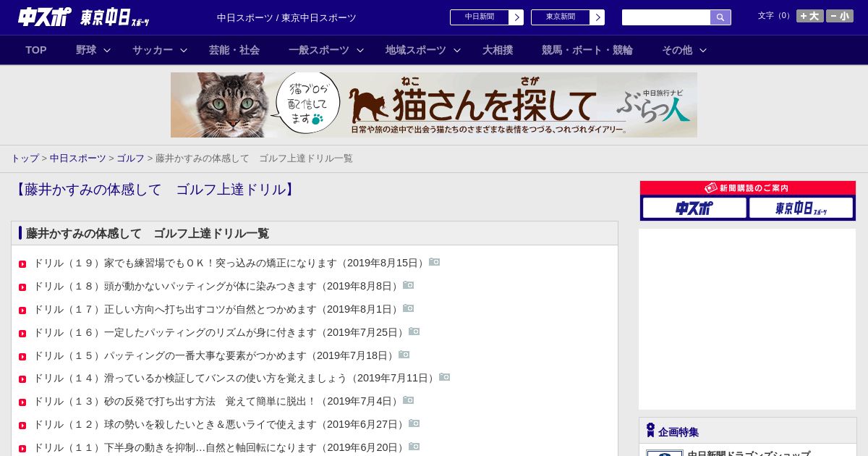Click camera icon beside ドリル(14)

444,377
